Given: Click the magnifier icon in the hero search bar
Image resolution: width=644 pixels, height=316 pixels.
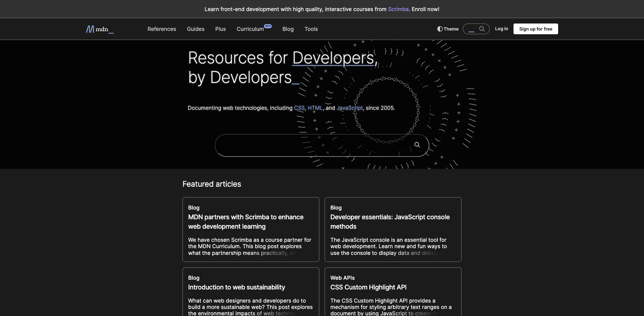Looking at the screenshot, I should pyautogui.click(x=417, y=145).
